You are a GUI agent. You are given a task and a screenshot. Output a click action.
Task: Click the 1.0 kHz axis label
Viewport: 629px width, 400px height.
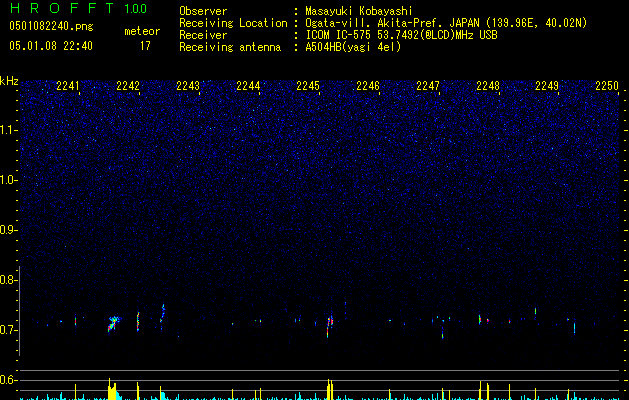pos(8,180)
